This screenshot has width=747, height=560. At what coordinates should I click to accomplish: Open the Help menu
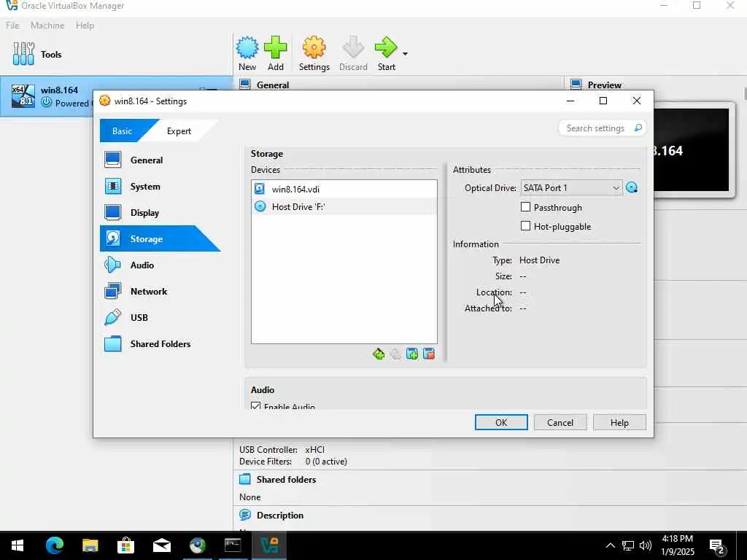pos(85,26)
